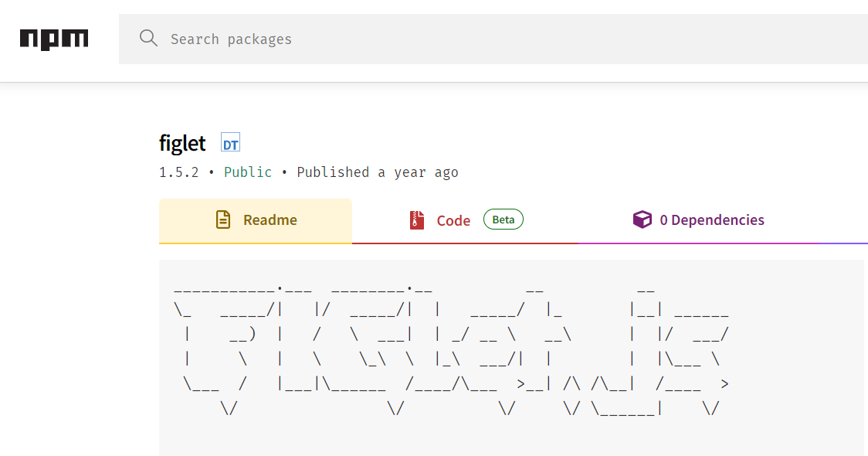The image size is (868, 456).
Task: Click the green Beta badge
Action: 504,219
